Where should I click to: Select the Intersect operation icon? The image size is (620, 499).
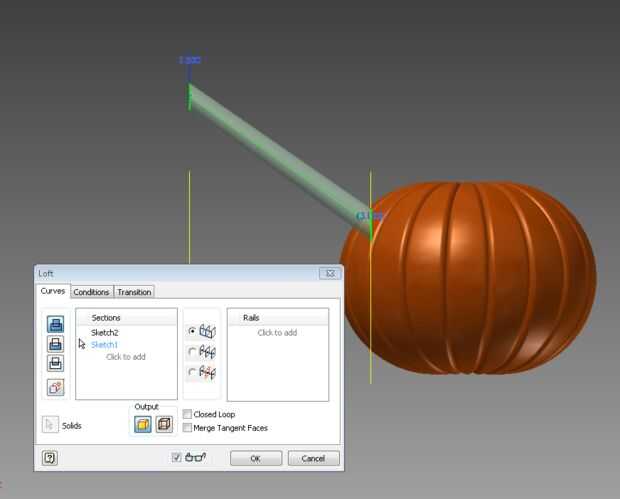[x=55, y=363]
